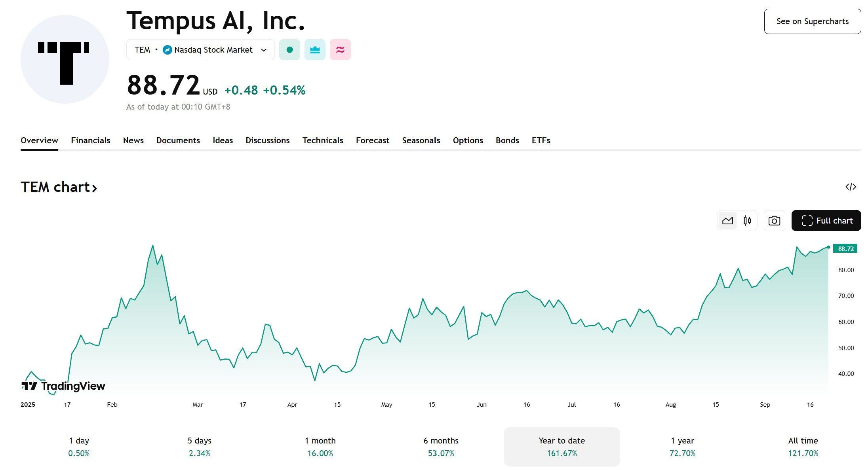Expand the TEM chart heading arrow
This screenshot has height=470, width=868.
click(95, 188)
